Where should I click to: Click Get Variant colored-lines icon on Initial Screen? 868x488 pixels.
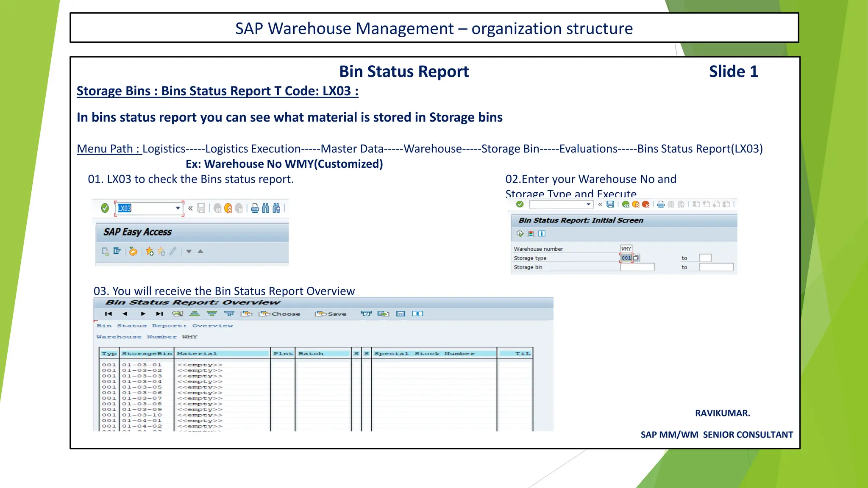tap(531, 233)
